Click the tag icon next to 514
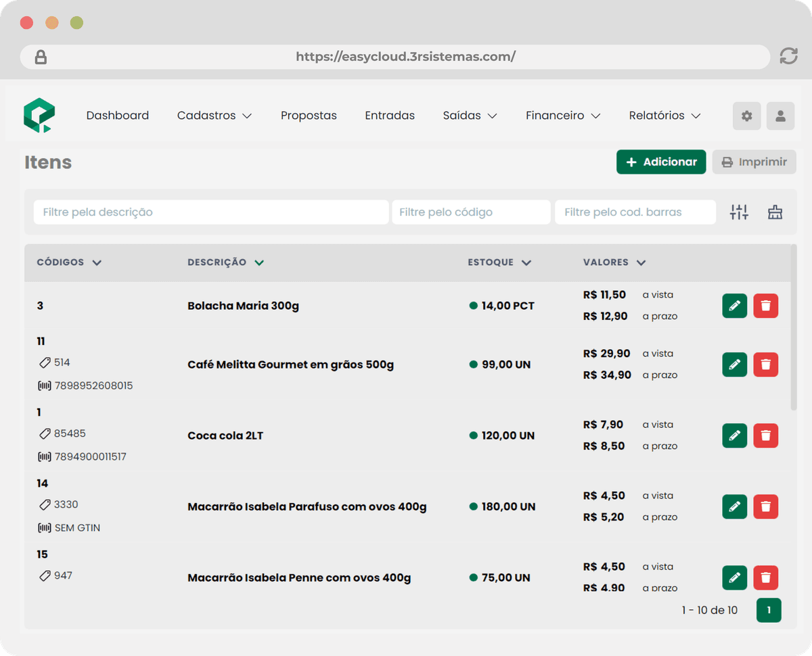This screenshot has height=656, width=812. point(45,362)
